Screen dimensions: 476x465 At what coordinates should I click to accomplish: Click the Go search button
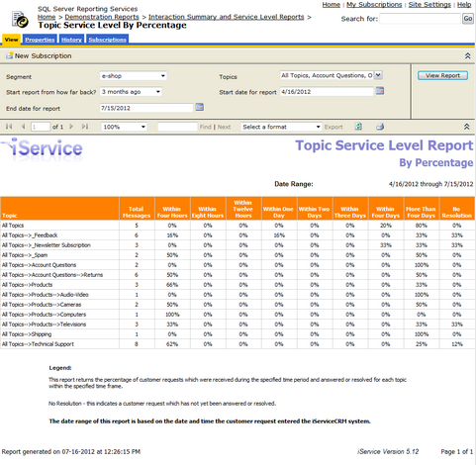(x=468, y=19)
